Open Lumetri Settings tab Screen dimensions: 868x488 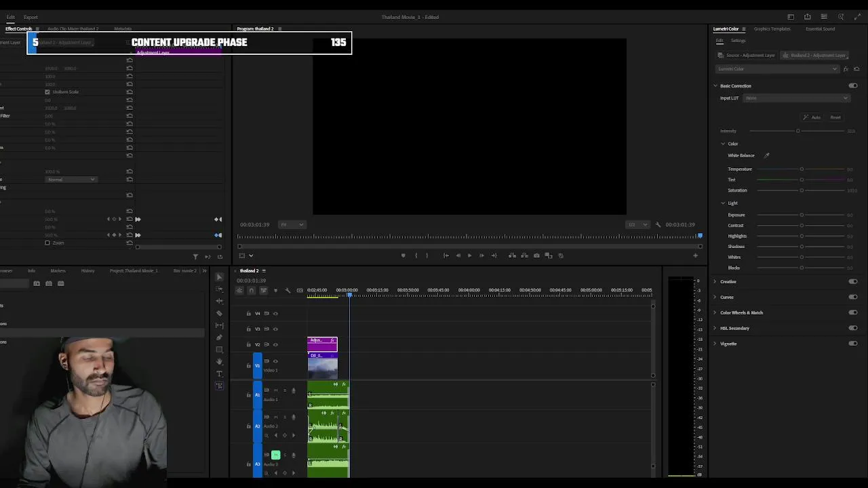pyautogui.click(x=738, y=41)
